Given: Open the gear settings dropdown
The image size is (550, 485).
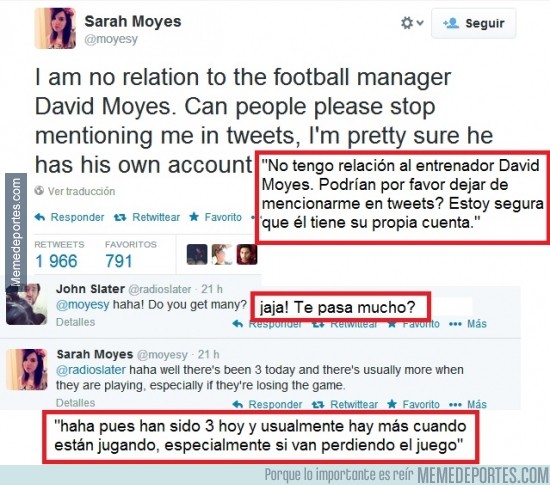Looking at the screenshot, I should pos(412,23).
